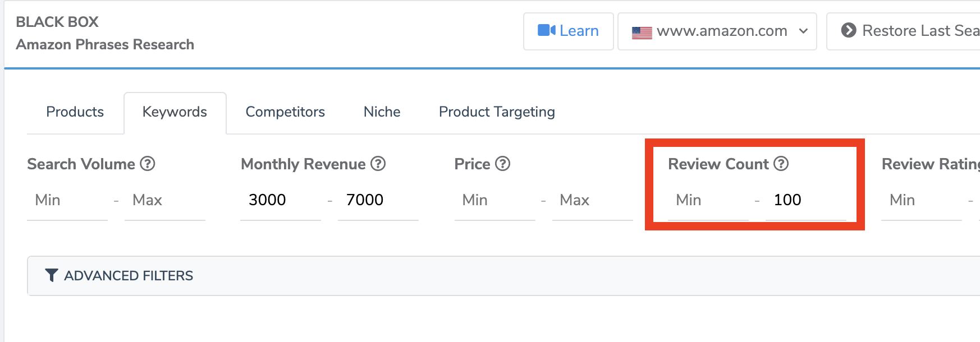Click the US flag marketplace icon
This screenshot has height=342, width=980.
click(x=642, y=33)
